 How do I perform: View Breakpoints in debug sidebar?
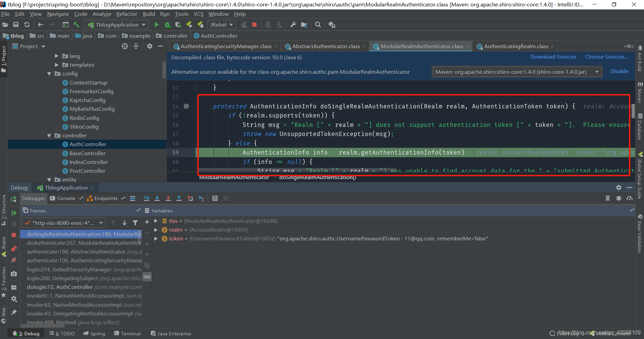[x=14, y=249]
